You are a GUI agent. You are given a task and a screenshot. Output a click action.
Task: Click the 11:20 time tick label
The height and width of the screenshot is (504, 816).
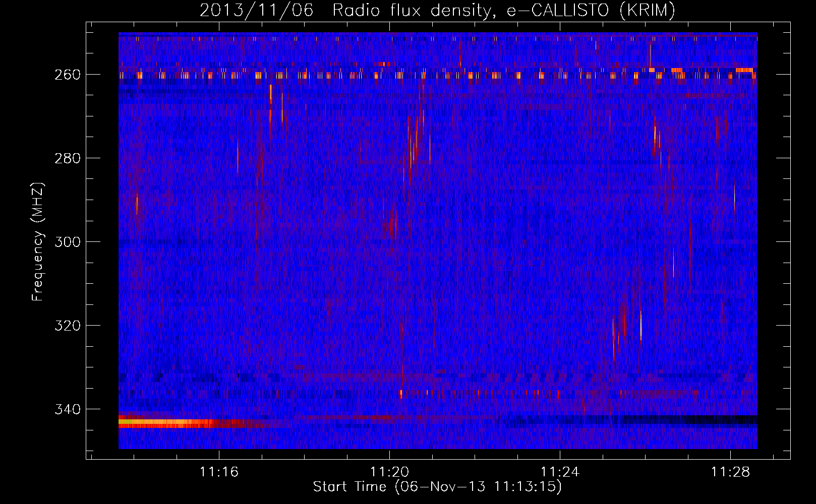(x=389, y=472)
